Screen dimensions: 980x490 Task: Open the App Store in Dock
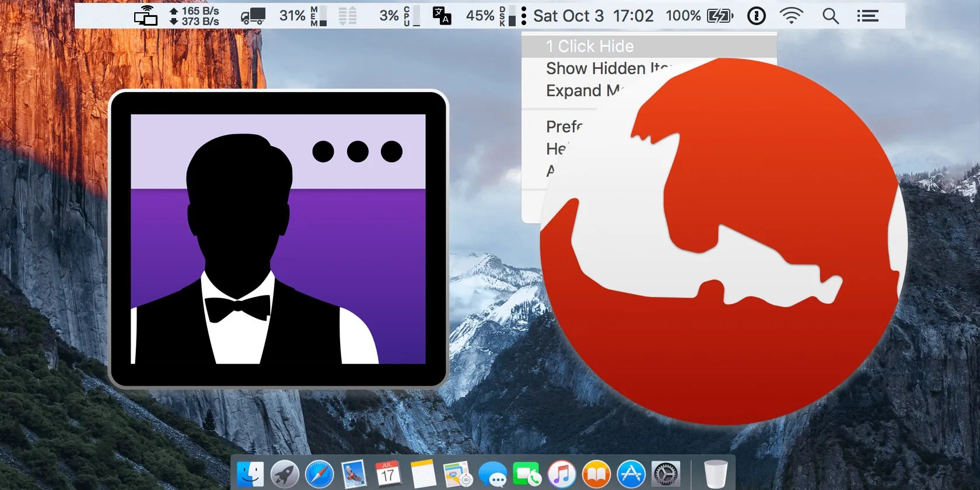631,474
